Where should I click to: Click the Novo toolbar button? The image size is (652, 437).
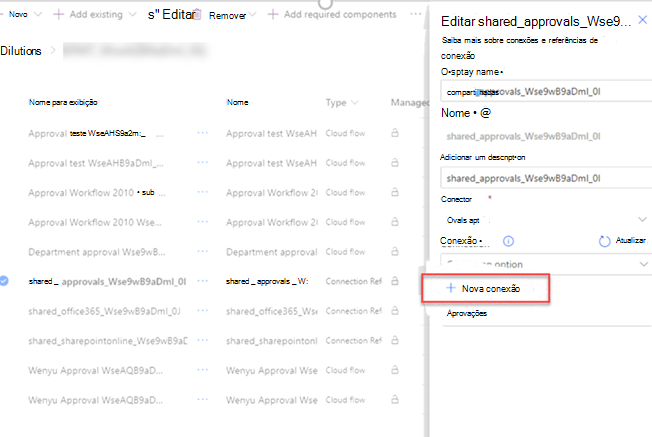tap(18, 15)
